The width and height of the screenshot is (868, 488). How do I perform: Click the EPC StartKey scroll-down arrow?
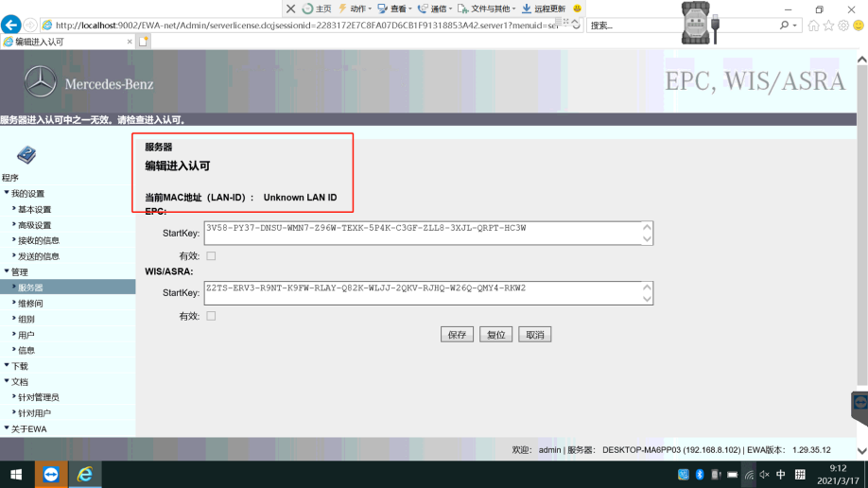coord(647,239)
